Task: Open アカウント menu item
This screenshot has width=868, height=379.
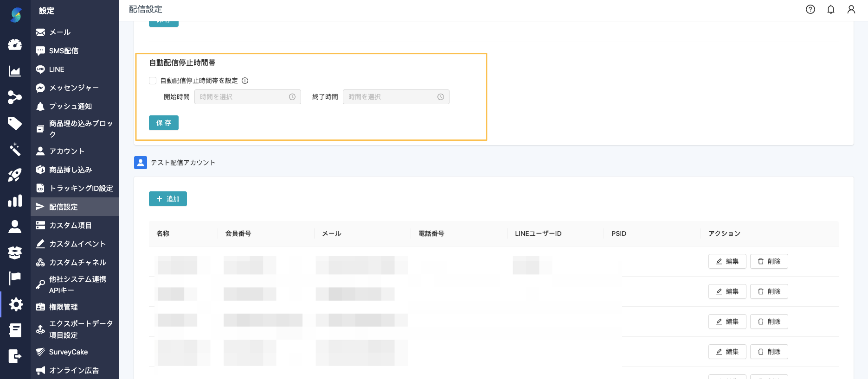Action: pyautogui.click(x=75, y=151)
